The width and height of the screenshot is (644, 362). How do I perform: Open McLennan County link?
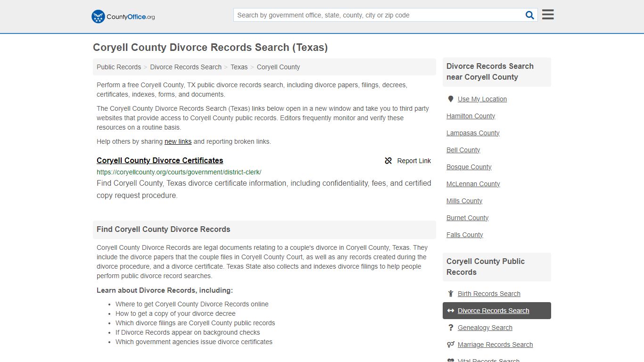[473, 184]
